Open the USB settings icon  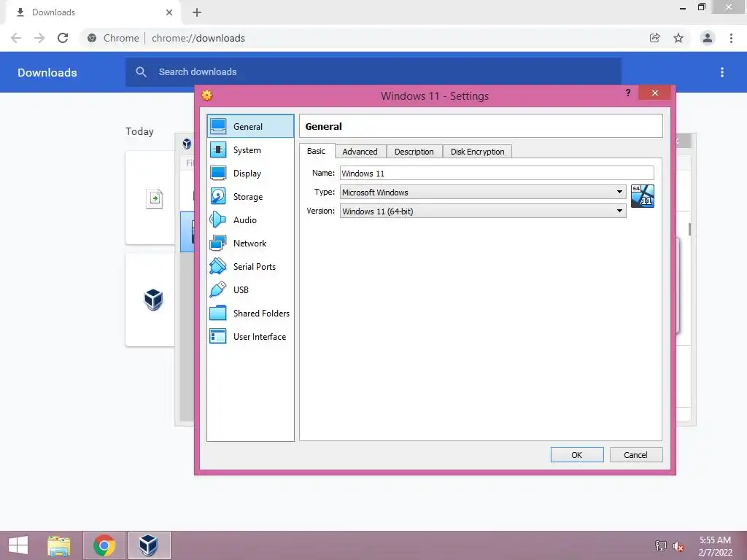[218, 290]
